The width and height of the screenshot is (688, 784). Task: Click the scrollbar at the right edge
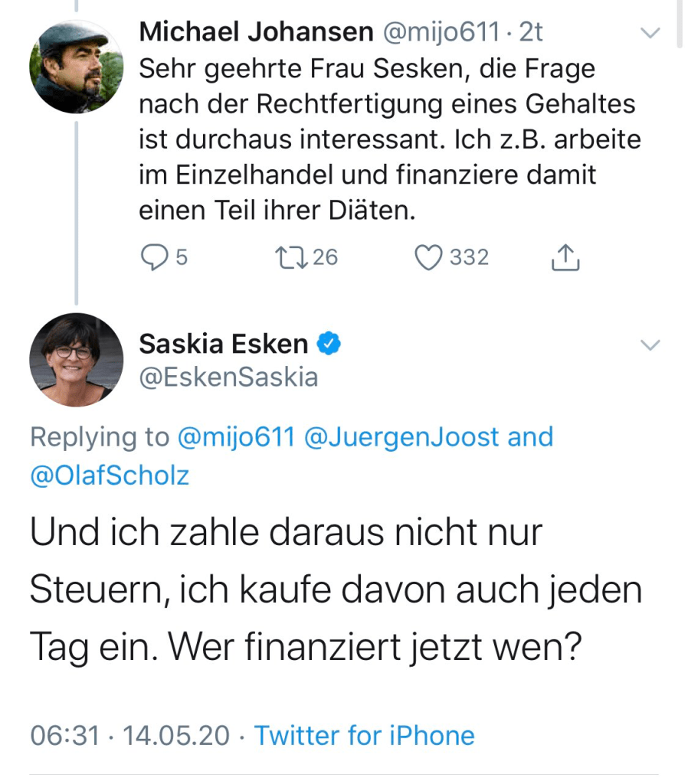(679, 23)
